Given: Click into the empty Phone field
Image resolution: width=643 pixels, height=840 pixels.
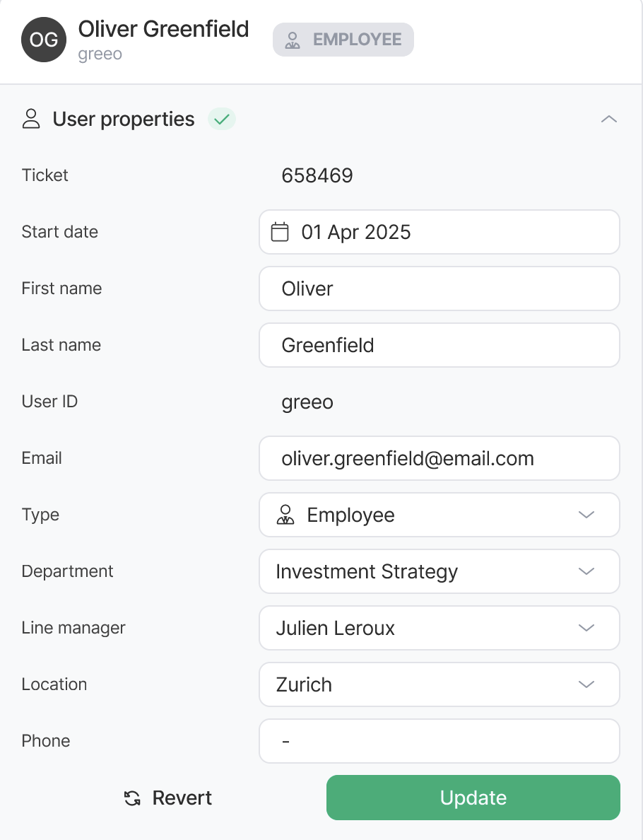Looking at the screenshot, I should [x=439, y=741].
